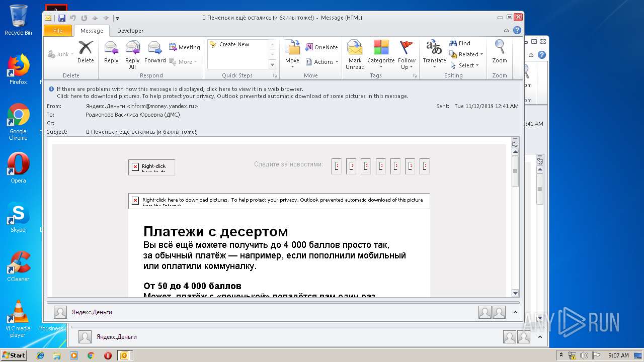Open Skype desktop shortcut
644x362 pixels.
pyautogui.click(x=18, y=217)
